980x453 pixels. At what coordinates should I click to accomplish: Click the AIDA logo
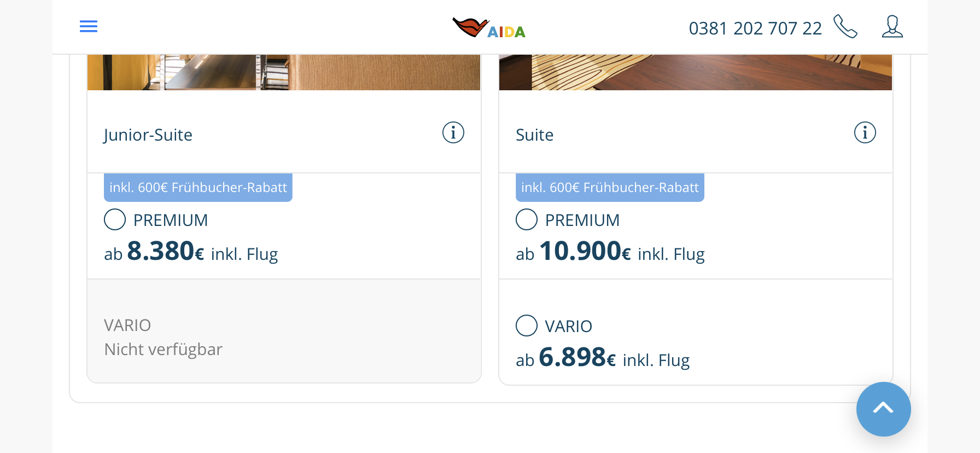(x=489, y=28)
